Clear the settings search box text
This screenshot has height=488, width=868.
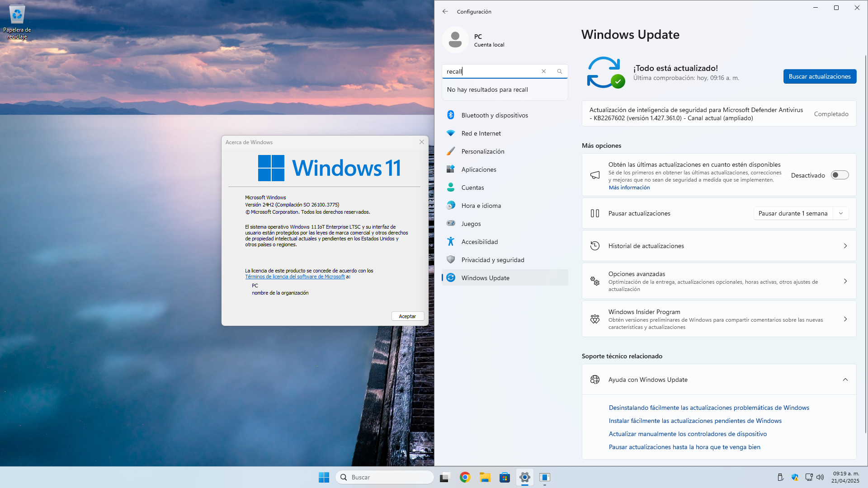click(x=544, y=71)
